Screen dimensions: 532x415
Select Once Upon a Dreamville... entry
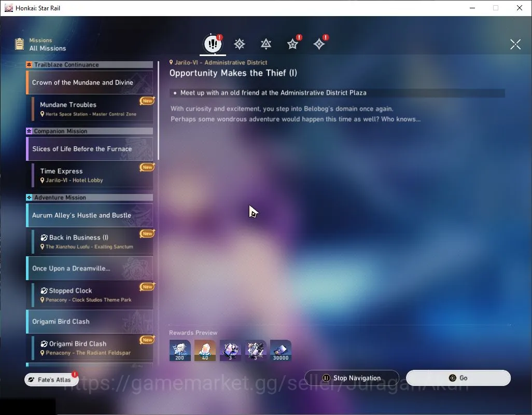tap(90, 268)
